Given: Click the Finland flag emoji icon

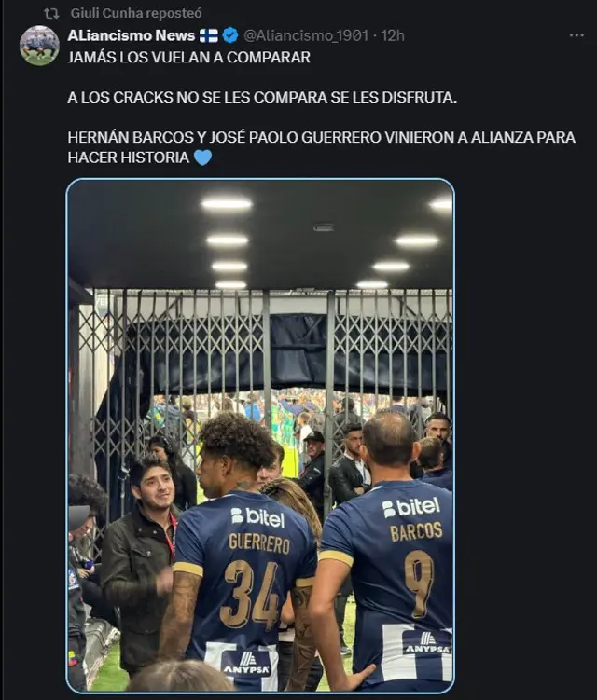Looking at the screenshot, I should [208, 35].
